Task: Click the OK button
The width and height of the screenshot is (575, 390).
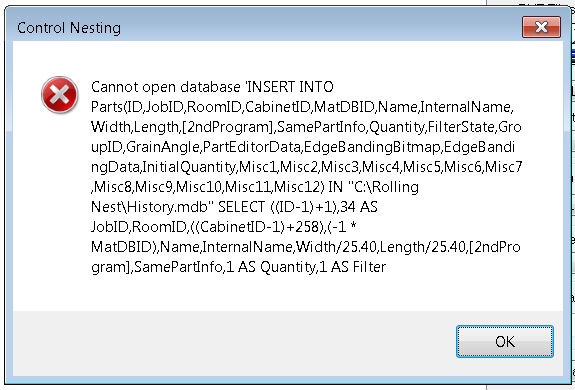Action: pyautogui.click(x=505, y=341)
